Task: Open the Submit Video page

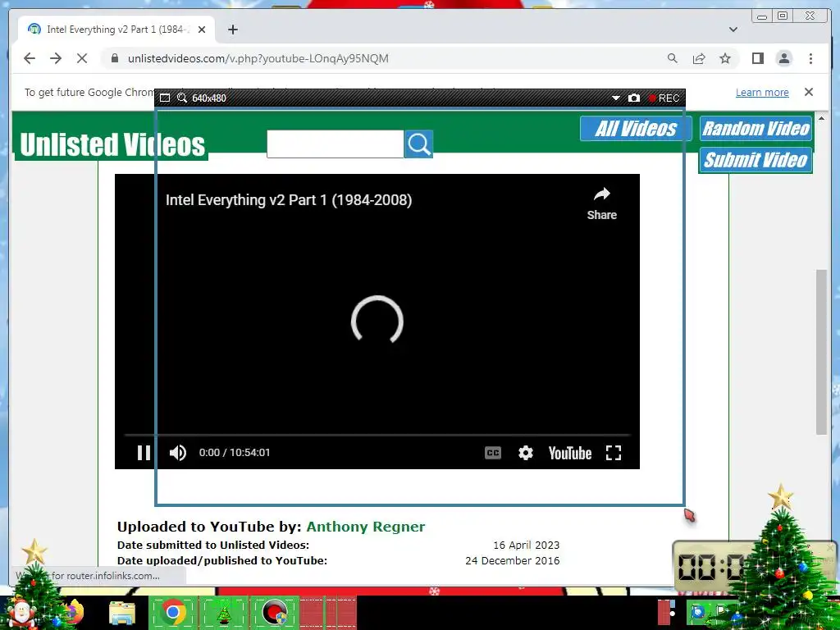Action: (756, 160)
